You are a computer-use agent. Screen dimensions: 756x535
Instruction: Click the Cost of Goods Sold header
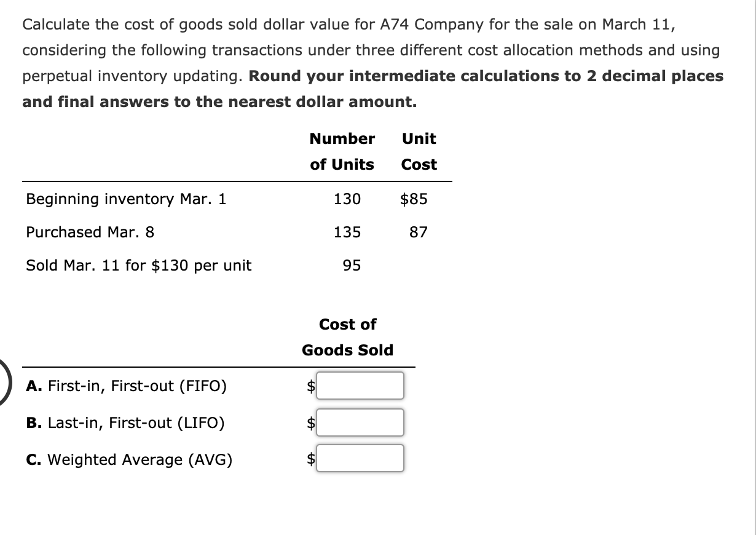(347, 337)
